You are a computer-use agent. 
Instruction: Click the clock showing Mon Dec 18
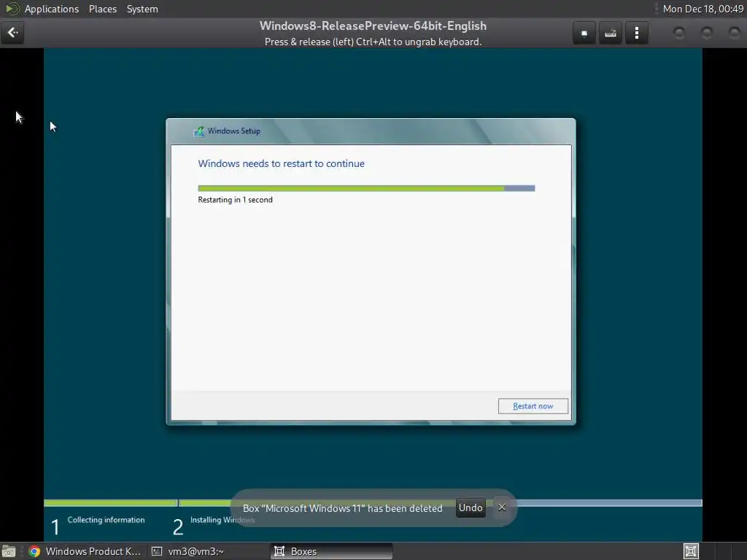(703, 9)
